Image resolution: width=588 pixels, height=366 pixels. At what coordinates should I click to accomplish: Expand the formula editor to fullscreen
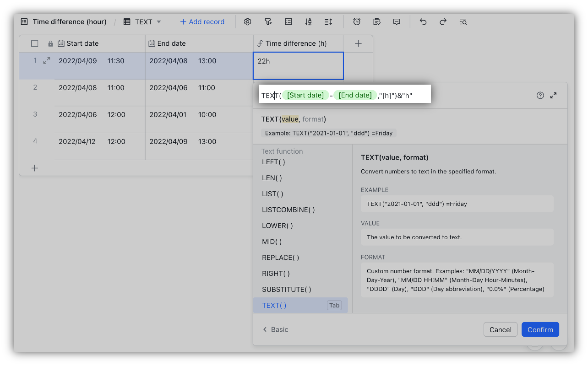coord(554,96)
